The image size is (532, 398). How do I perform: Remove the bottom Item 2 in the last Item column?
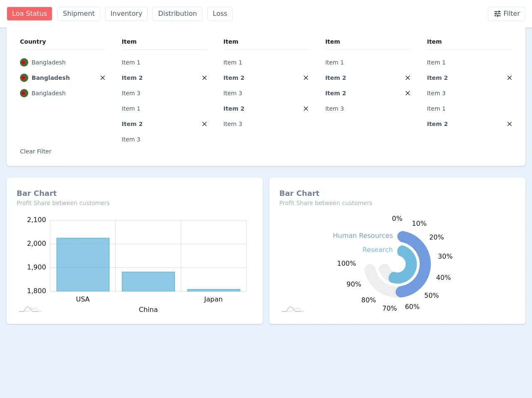click(510, 124)
